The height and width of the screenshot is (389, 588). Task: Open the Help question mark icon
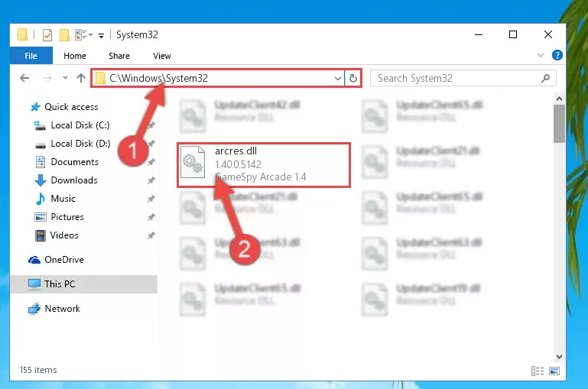(x=557, y=55)
